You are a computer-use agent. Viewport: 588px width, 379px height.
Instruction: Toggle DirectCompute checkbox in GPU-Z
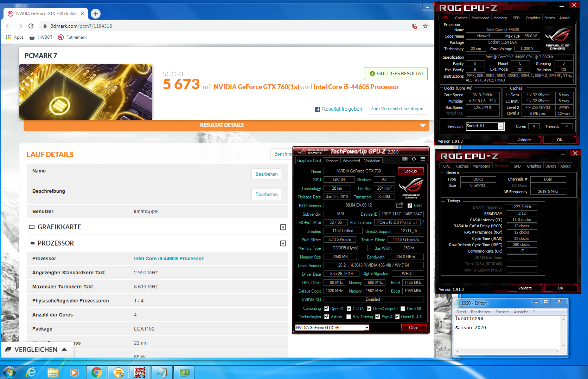(369, 309)
